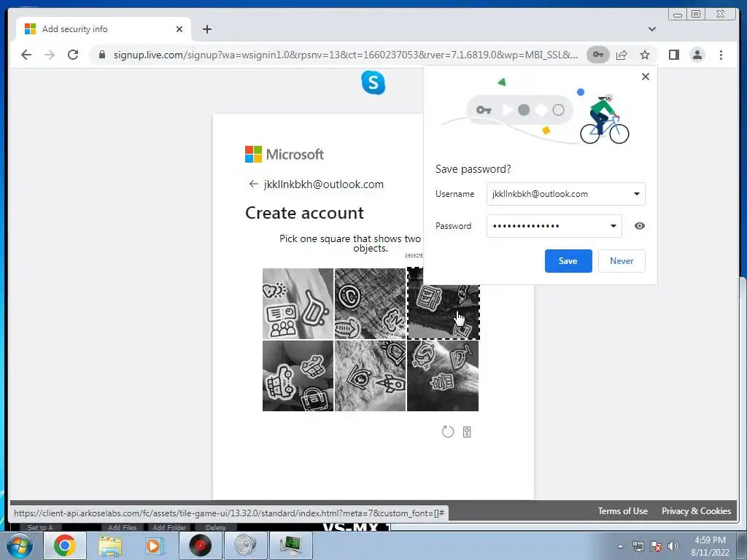
Task: Close the Add security info tab
Action: tap(179, 29)
